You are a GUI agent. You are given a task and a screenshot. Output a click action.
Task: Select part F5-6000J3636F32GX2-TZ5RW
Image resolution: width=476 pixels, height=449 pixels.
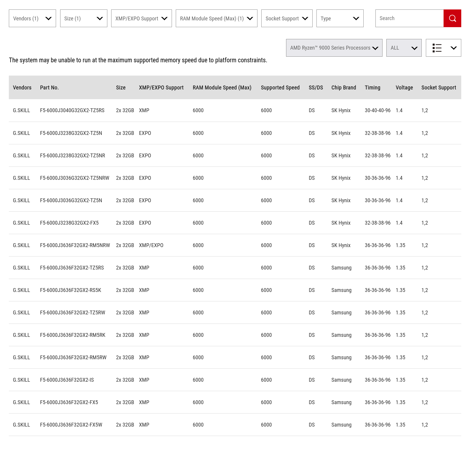click(73, 313)
